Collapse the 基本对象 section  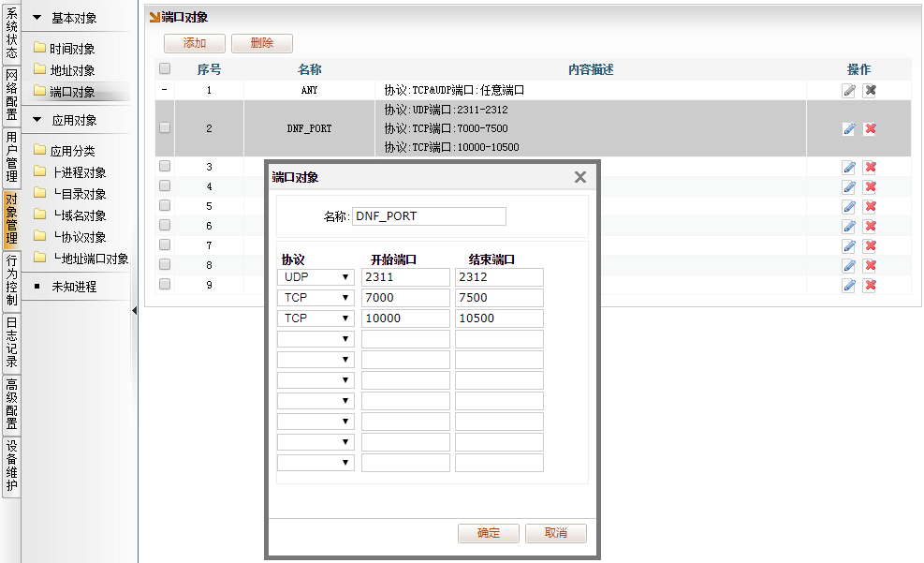click(x=37, y=18)
